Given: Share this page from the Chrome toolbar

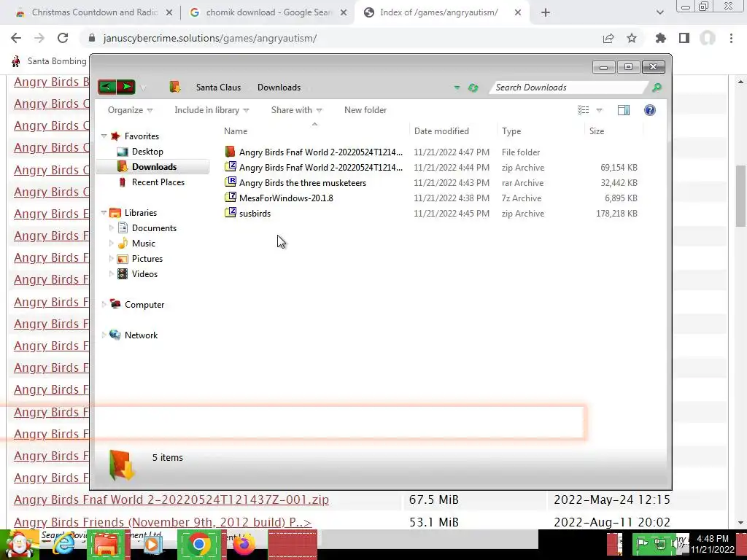Looking at the screenshot, I should tap(608, 38).
